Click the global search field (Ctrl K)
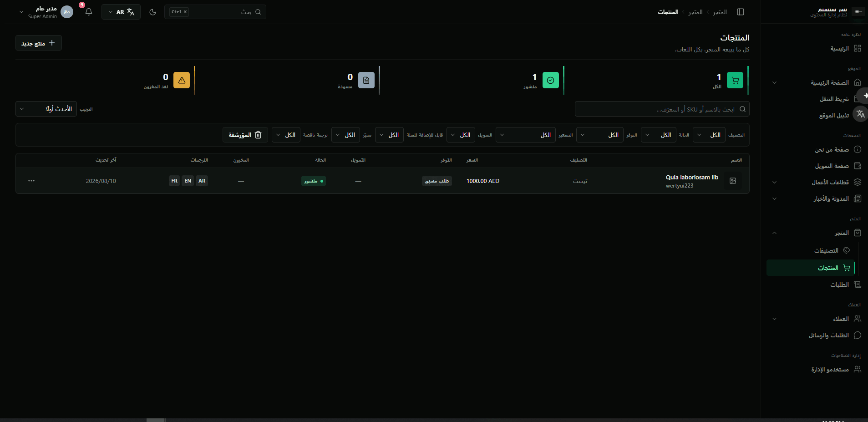This screenshot has width=868, height=422. [x=215, y=12]
